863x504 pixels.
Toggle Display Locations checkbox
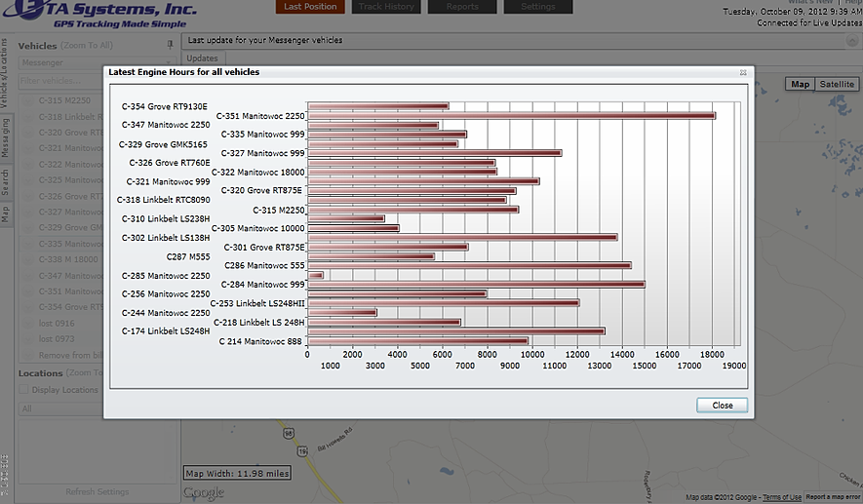pos(23,389)
